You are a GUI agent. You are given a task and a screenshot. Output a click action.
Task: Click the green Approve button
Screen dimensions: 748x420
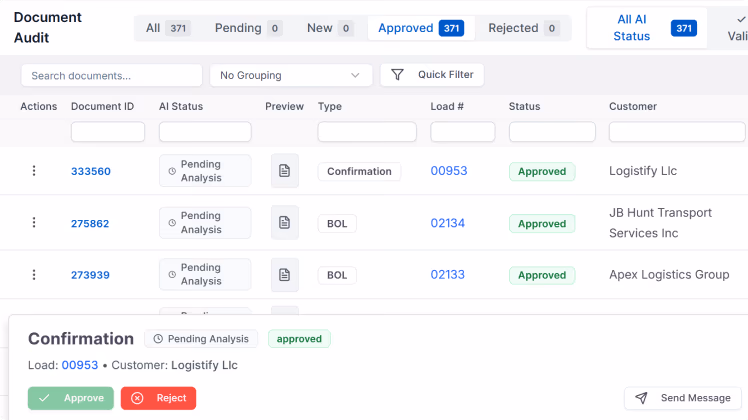point(71,398)
